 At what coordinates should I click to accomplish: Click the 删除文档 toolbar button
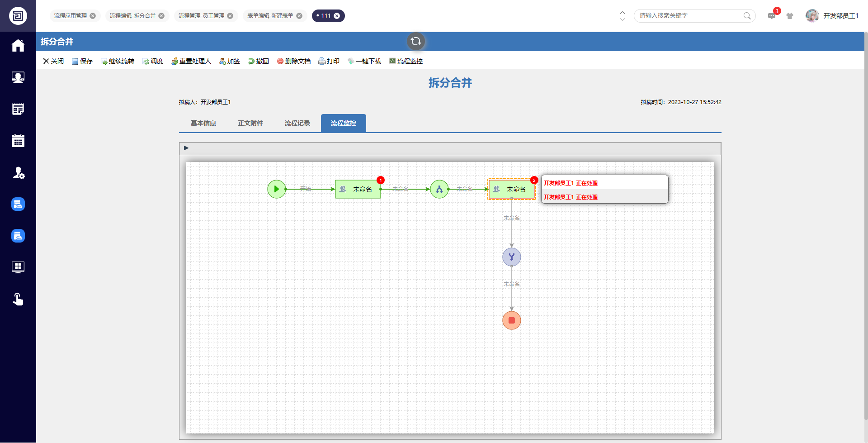pyautogui.click(x=294, y=61)
